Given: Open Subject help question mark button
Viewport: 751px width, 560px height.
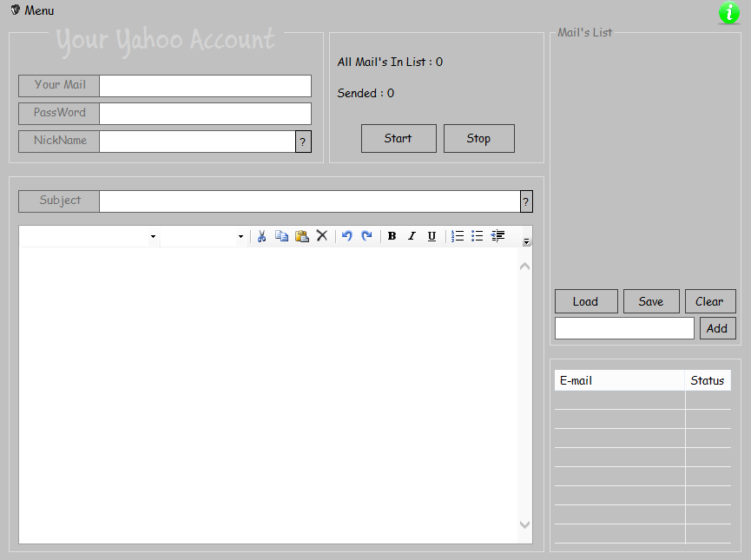Looking at the screenshot, I should [526, 201].
